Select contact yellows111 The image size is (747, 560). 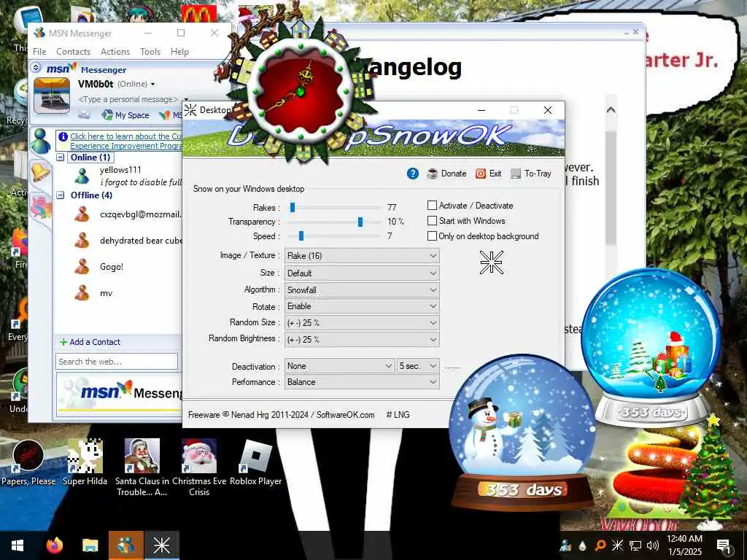point(120,170)
